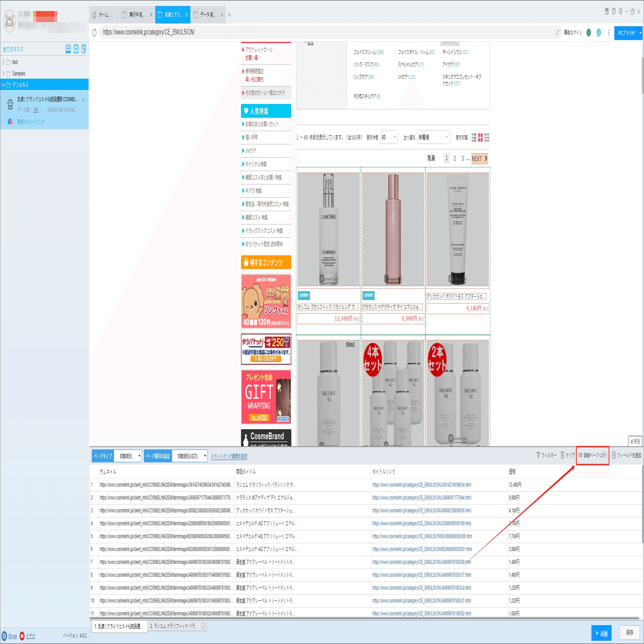The width and height of the screenshot is (644, 644).
Task: Expand the Samples folder in task tree
Action: [4, 74]
